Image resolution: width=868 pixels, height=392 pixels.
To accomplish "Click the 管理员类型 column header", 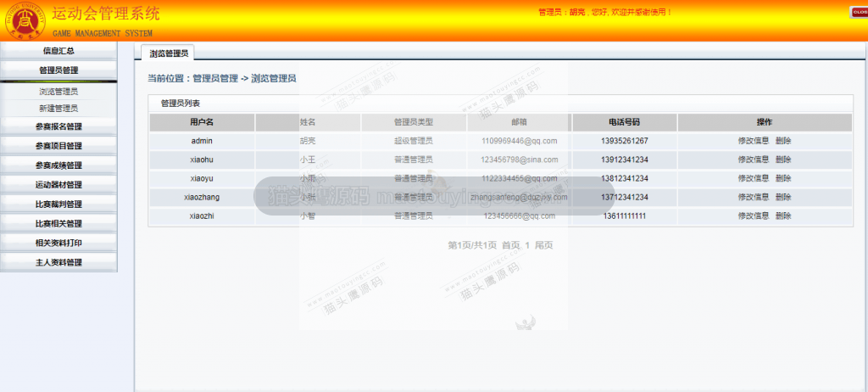I will coord(414,122).
